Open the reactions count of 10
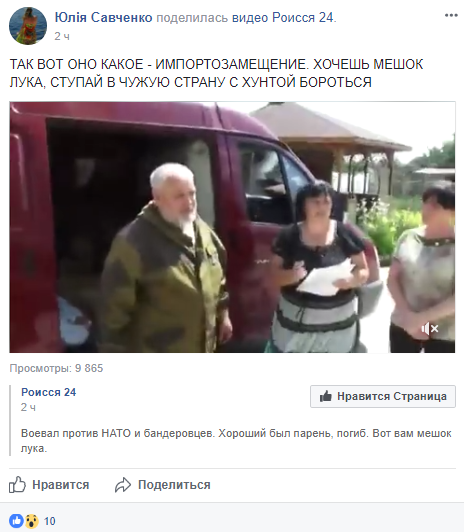The height and width of the screenshot is (532, 464). tap(50, 521)
